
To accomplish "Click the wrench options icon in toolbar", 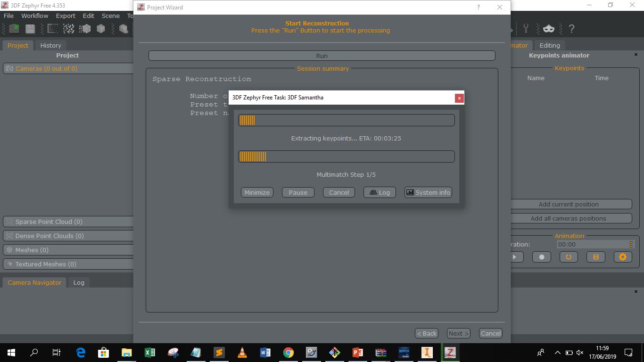I will pyautogui.click(x=526, y=29).
